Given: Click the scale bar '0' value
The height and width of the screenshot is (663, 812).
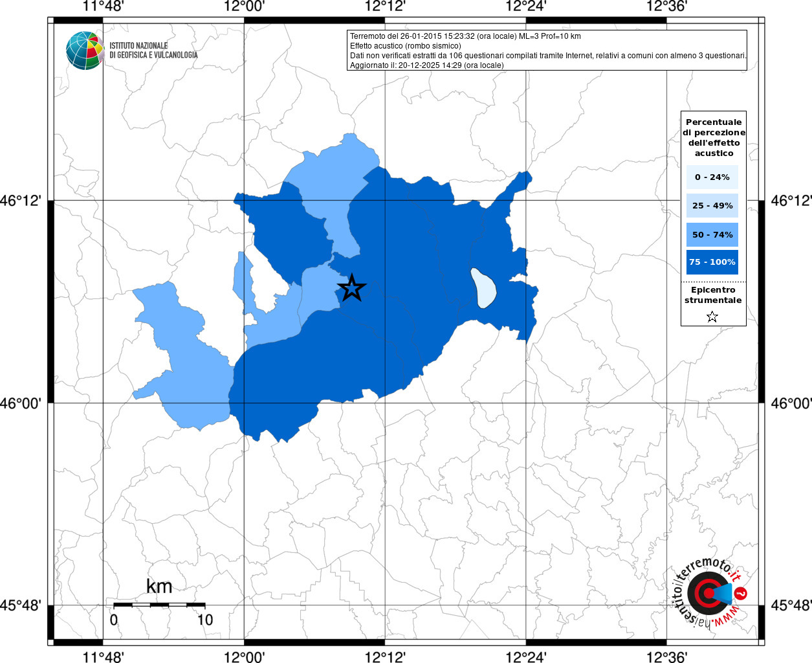Looking at the screenshot, I should tap(114, 620).
